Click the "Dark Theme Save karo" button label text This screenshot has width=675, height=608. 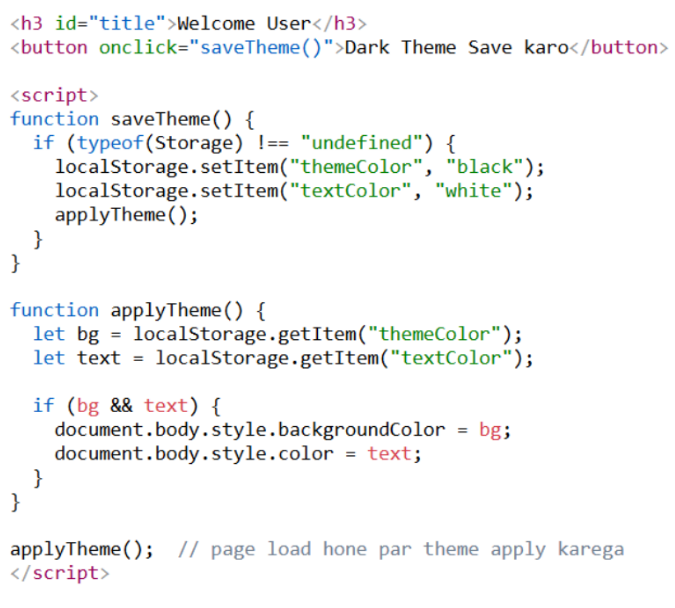point(457,47)
